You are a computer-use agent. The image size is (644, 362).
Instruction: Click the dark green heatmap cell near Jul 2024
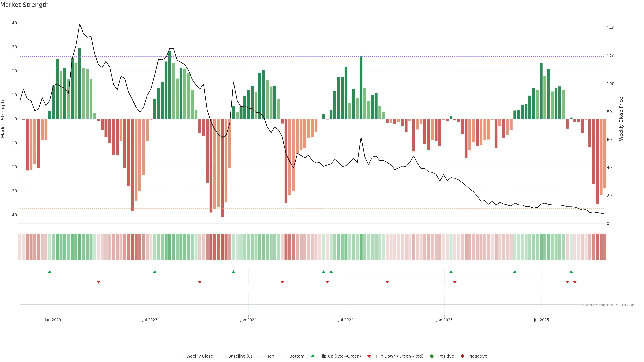coord(361,247)
